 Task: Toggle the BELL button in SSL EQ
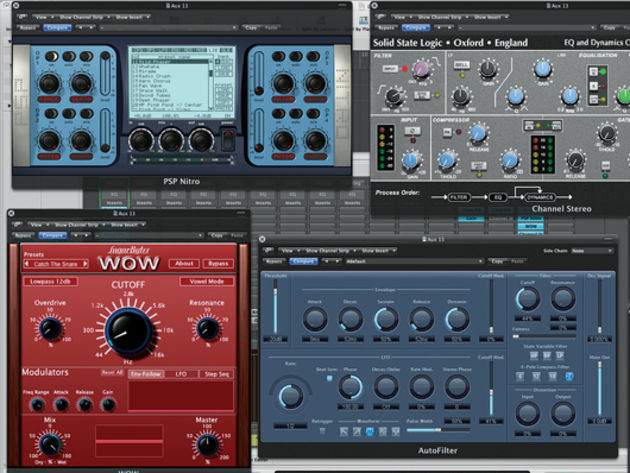tap(462, 65)
